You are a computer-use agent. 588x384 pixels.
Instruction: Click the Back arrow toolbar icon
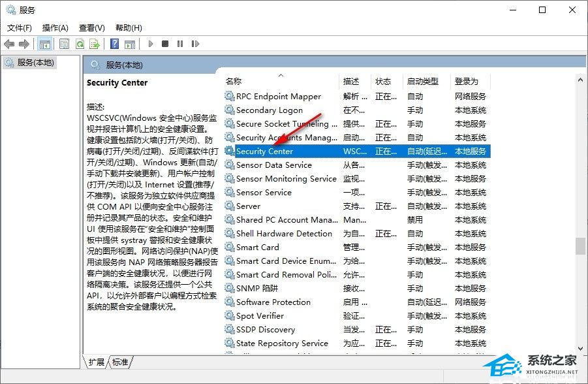(x=9, y=44)
